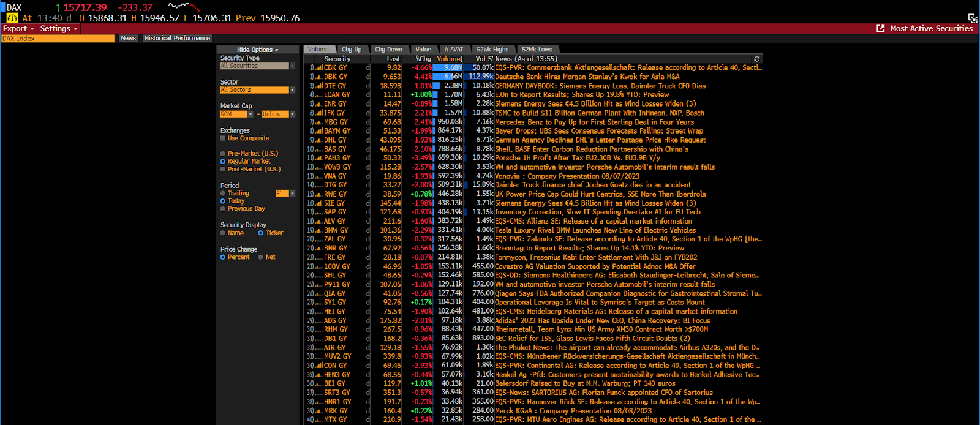
Task: Click the pop-out icon beside Most Active Securities
Action: click(x=881, y=28)
